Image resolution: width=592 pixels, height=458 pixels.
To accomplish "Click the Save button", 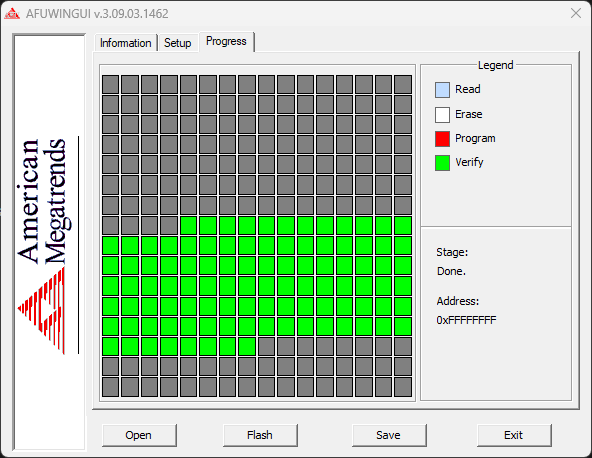I will point(388,435).
